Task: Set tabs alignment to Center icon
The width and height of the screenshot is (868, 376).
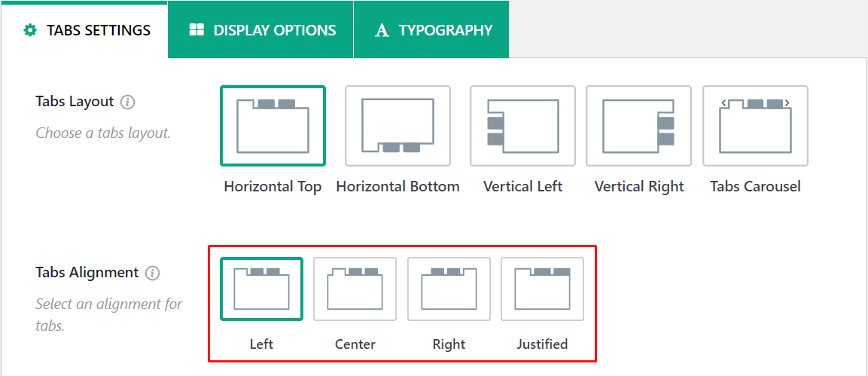Action: tap(355, 289)
